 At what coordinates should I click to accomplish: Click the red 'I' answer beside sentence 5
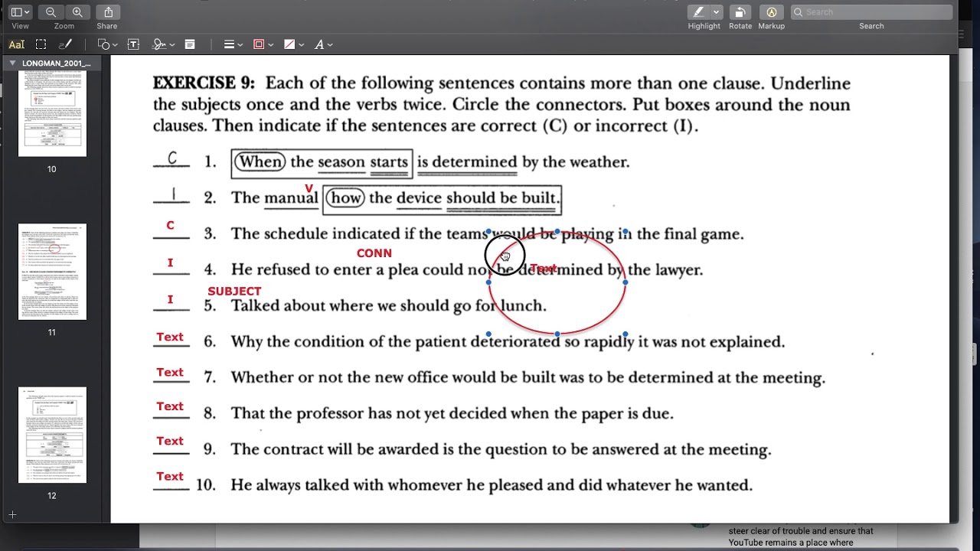tap(170, 300)
